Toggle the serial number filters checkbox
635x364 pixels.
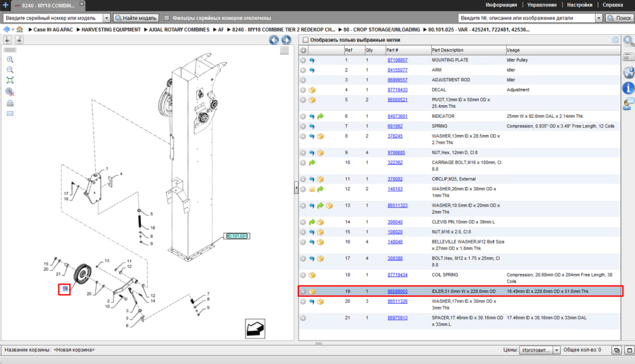(x=166, y=18)
